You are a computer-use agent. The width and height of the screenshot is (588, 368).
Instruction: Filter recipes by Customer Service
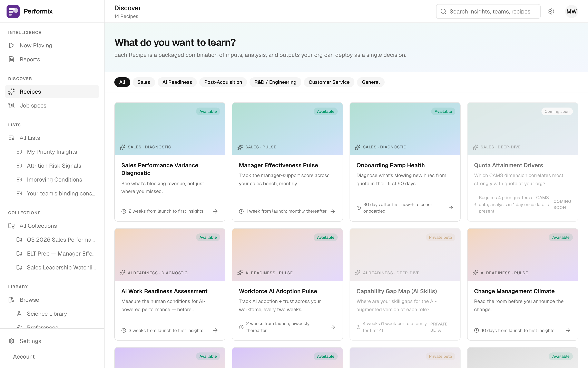[329, 82]
